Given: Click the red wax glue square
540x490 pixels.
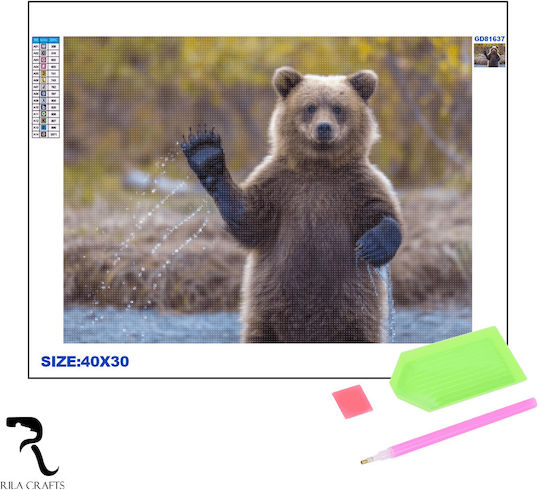Looking at the screenshot, I should 352,402.
